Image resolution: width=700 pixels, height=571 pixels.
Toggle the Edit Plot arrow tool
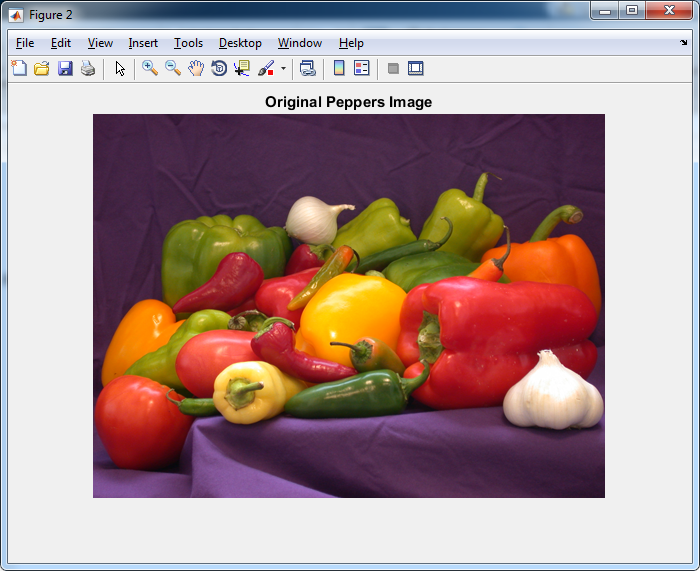coord(120,68)
